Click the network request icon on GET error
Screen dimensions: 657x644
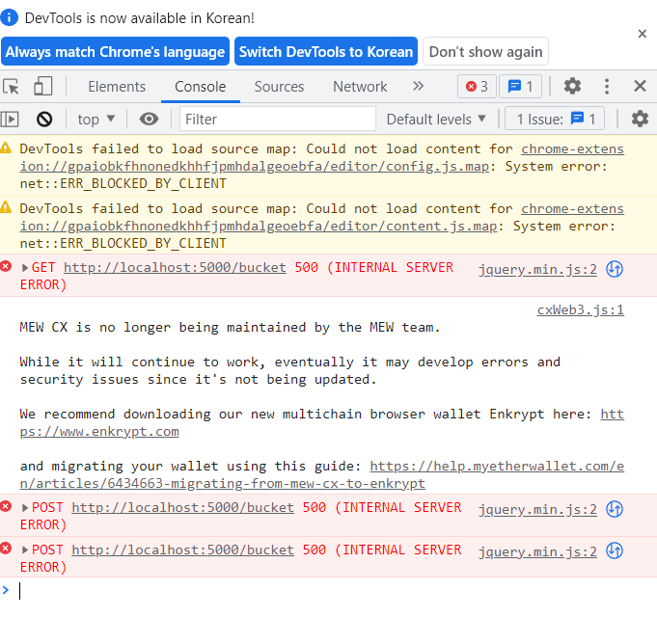(615, 269)
